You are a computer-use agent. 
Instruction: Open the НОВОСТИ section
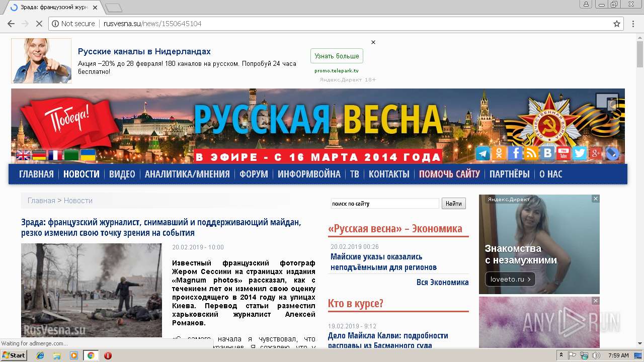coord(82,174)
